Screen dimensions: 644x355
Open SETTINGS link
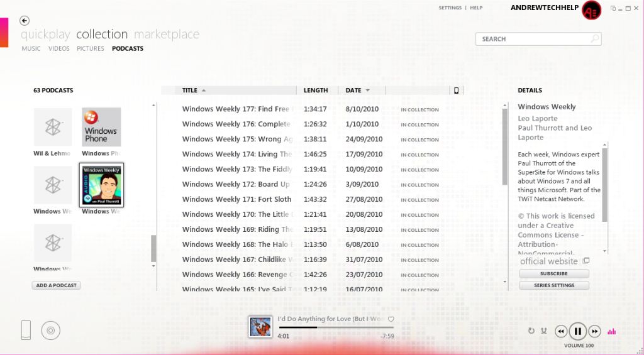(x=450, y=8)
